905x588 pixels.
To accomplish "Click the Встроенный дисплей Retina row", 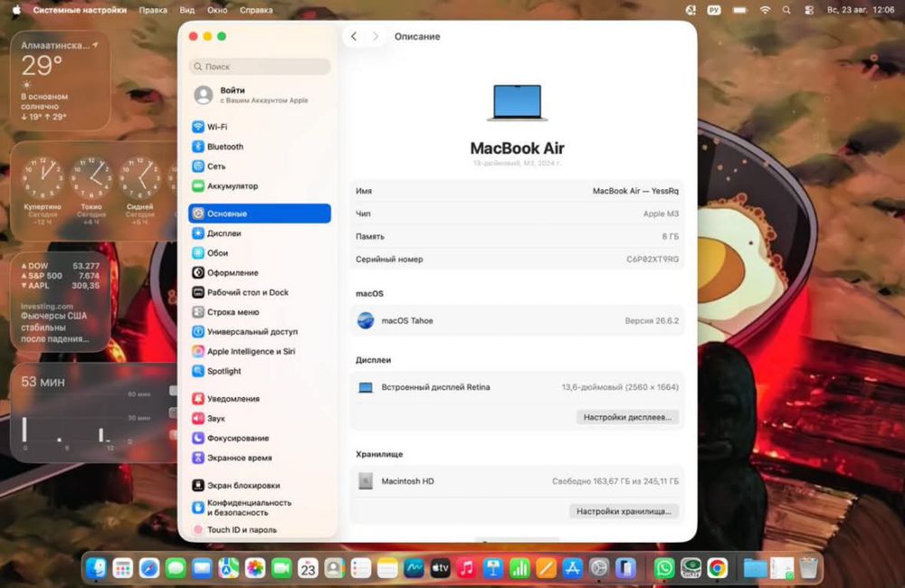I will pos(517,386).
